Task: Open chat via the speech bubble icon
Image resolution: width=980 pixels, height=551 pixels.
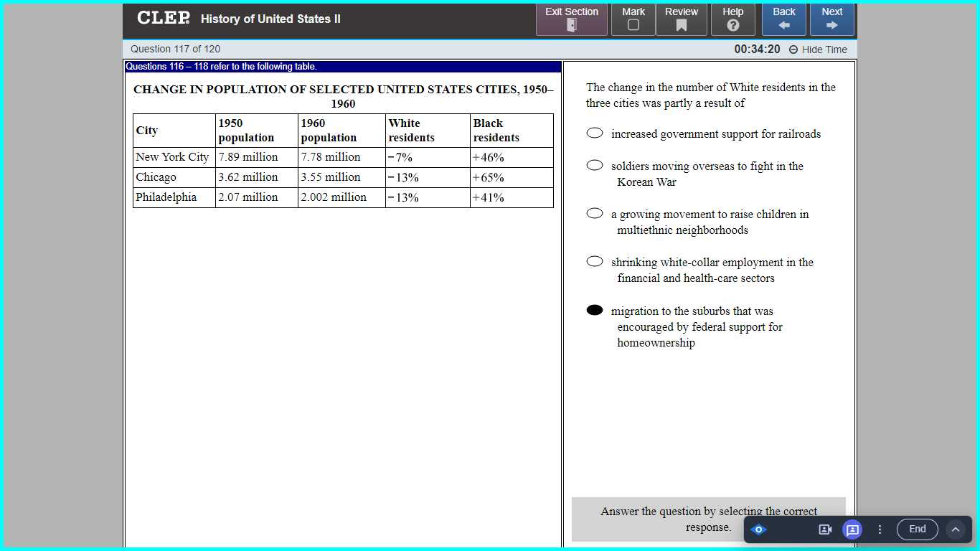Action: point(852,529)
